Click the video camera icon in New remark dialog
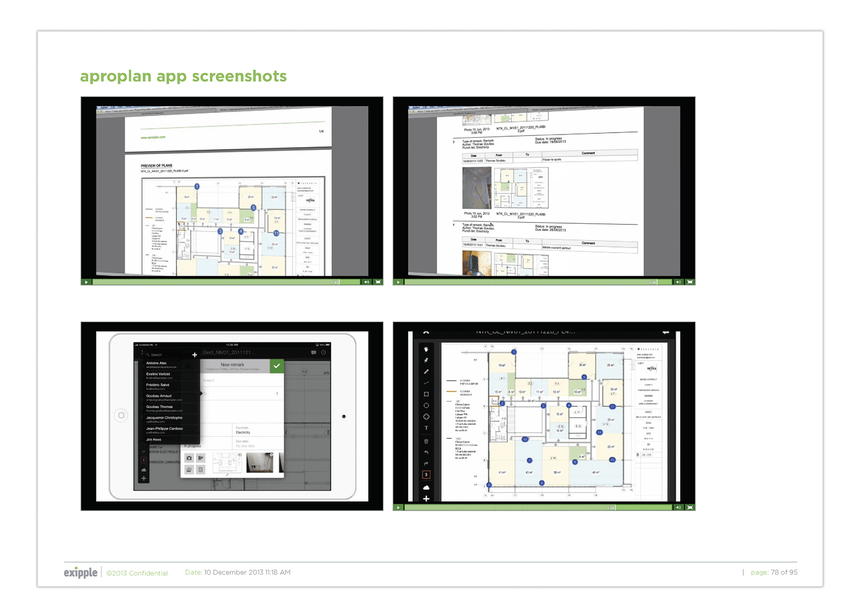 tap(201, 458)
